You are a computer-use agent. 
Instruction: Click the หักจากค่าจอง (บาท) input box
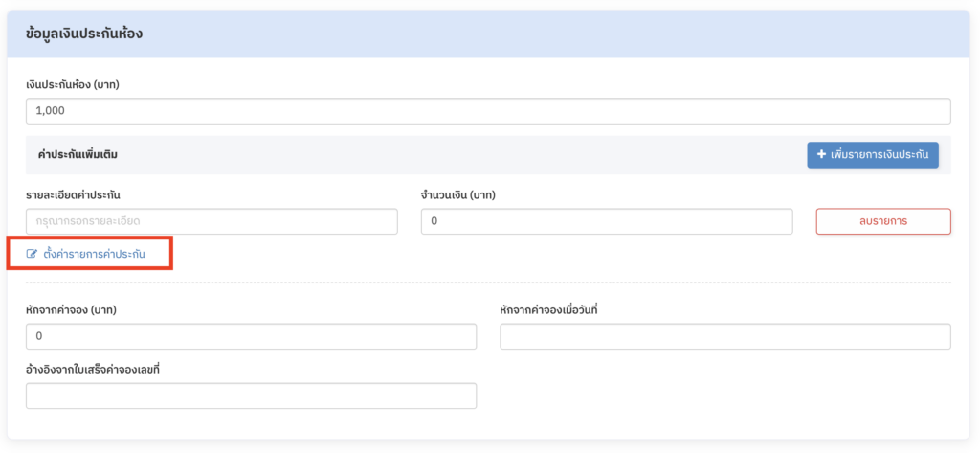251,336
